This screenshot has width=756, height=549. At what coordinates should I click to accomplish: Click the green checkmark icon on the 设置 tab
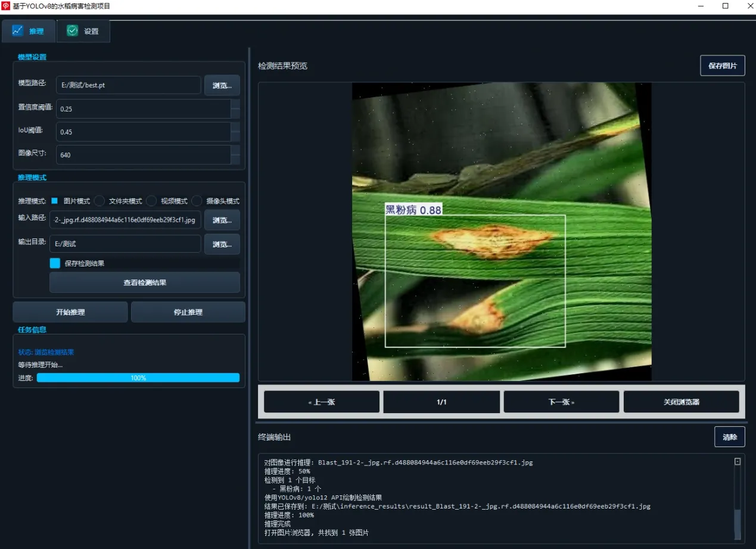pyautogui.click(x=71, y=30)
